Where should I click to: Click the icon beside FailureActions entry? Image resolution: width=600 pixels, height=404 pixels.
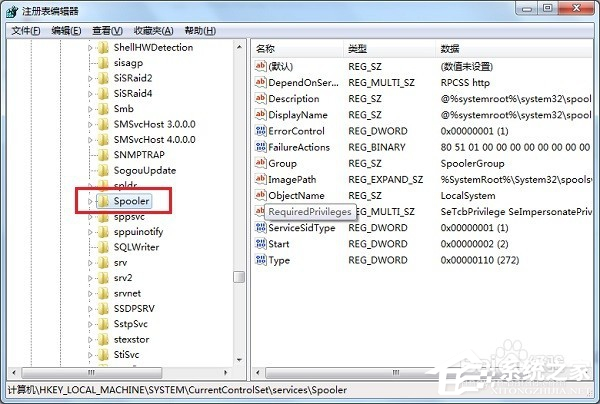[261, 147]
